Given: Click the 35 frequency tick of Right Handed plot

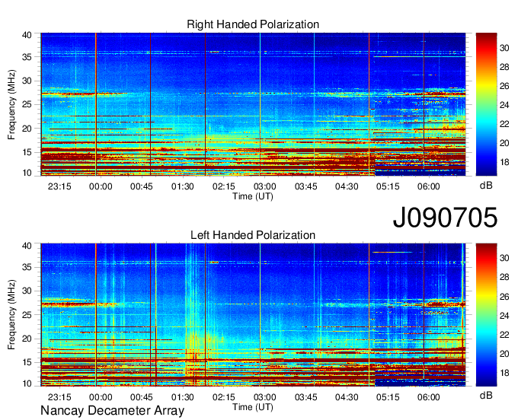Looking at the screenshot, I should (x=27, y=57).
